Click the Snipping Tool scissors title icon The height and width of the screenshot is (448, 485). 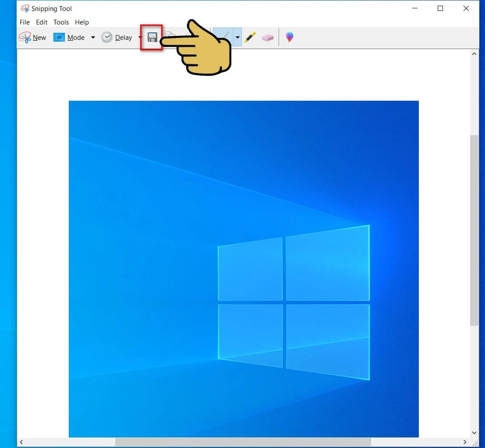click(25, 9)
